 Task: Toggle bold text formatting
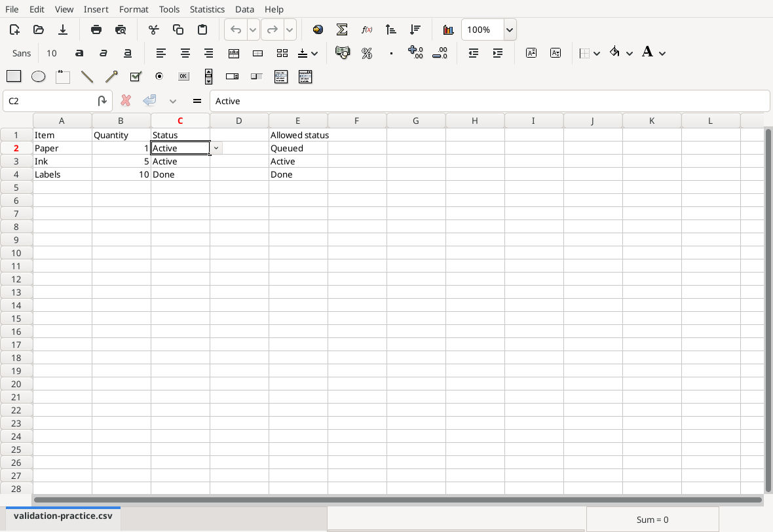click(x=79, y=53)
